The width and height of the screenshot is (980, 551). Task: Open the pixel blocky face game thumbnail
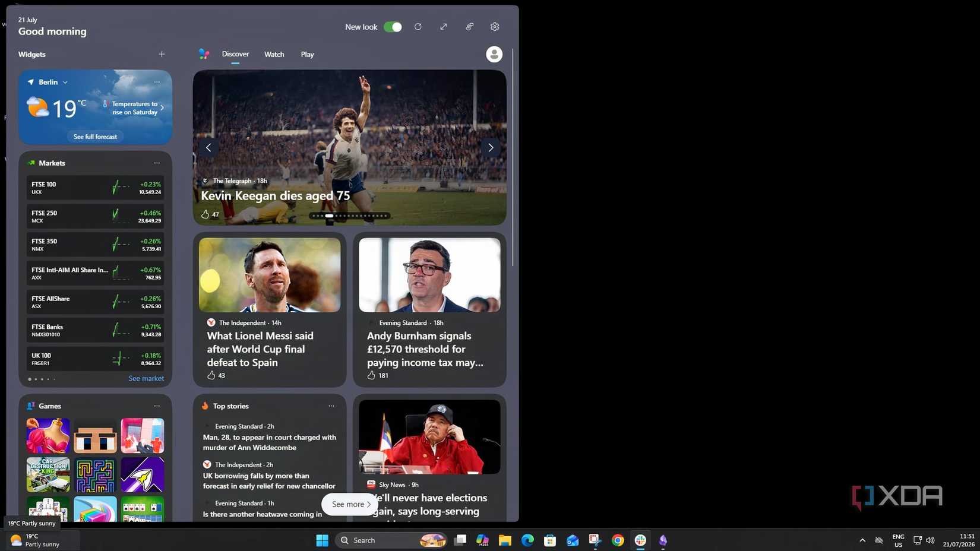(x=95, y=435)
